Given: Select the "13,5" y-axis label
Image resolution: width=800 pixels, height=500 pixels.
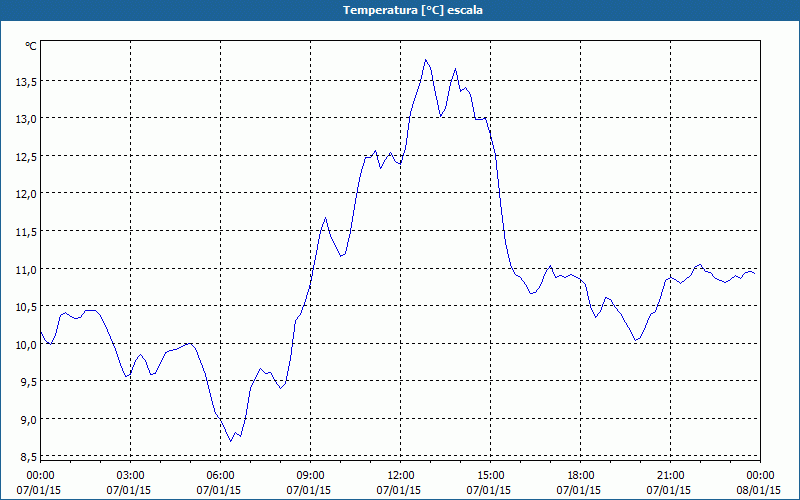Looking at the screenshot, I should tap(27, 83).
